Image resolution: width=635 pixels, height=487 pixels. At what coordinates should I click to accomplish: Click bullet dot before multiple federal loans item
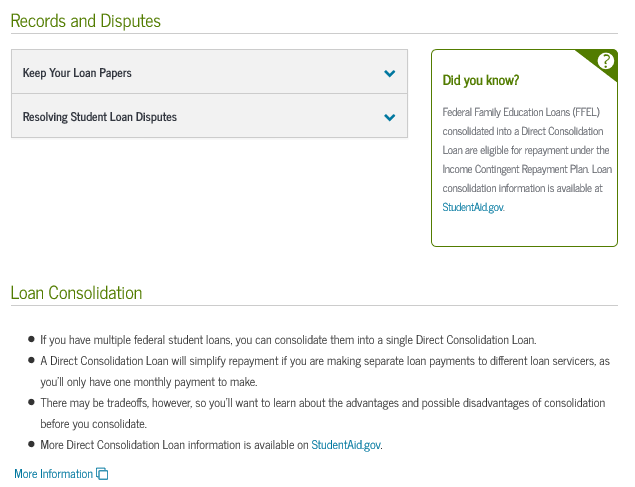pyautogui.click(x=30, y=339)
